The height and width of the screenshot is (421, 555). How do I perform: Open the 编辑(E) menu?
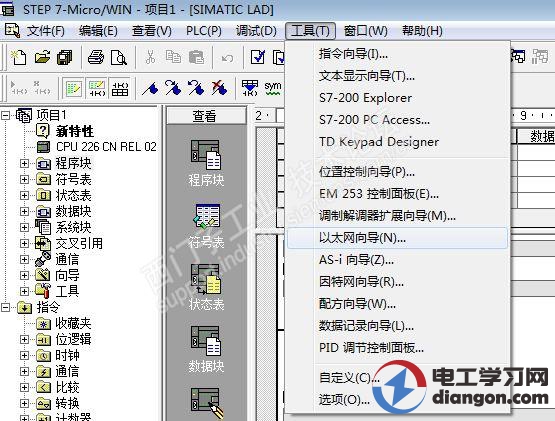pos(98,31)
